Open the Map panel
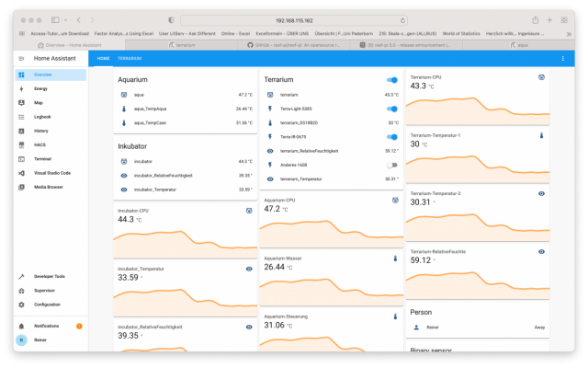 (x=51, y=102)
